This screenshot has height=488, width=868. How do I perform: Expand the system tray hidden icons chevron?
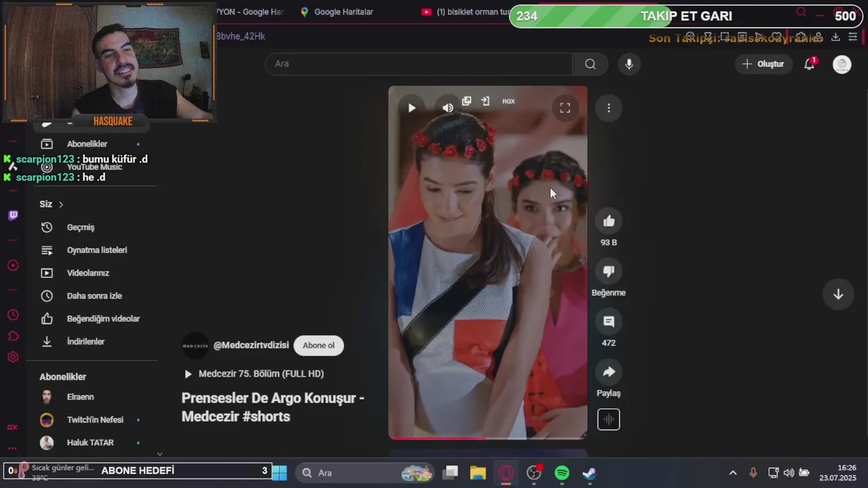[732, 472]
